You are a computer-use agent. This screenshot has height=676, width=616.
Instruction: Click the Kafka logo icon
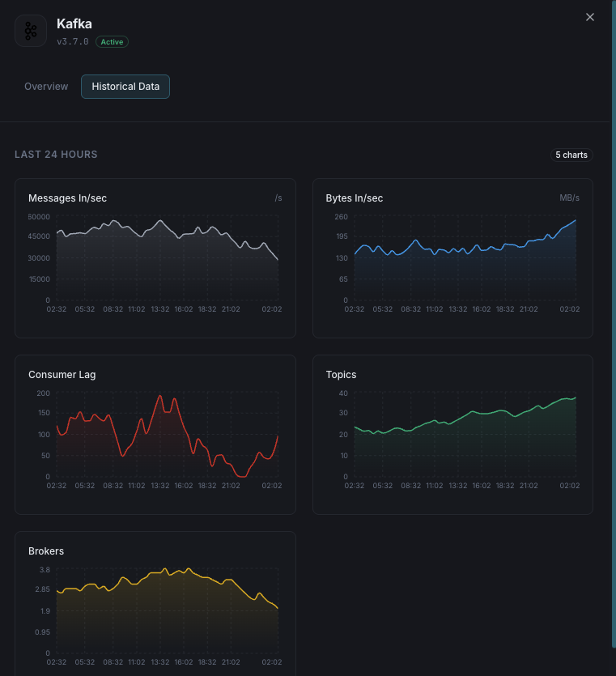pyautogui.click(x=31, y=32)
